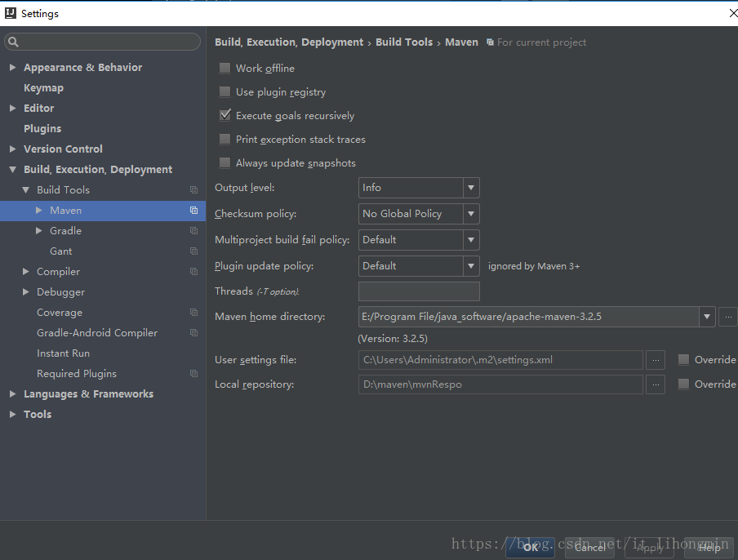Click into the Threads input field
Screen dimensions: 738x560
coord(419,291)
